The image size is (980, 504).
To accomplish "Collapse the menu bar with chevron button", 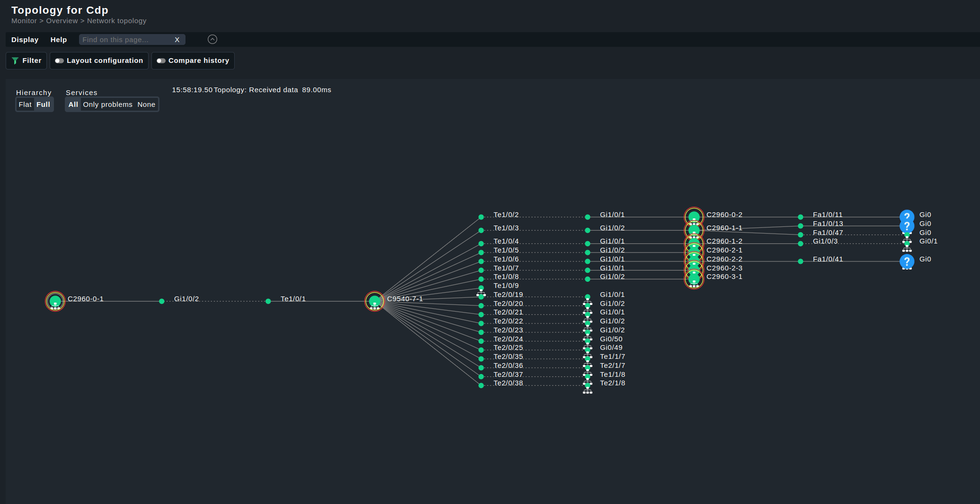I will click(x=212, y=40).
